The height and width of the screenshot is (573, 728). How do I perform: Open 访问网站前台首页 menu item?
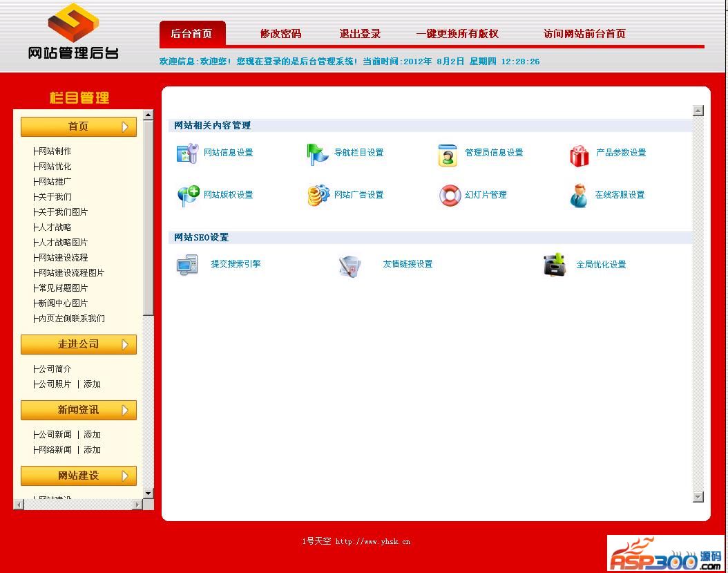click(584, 33)
